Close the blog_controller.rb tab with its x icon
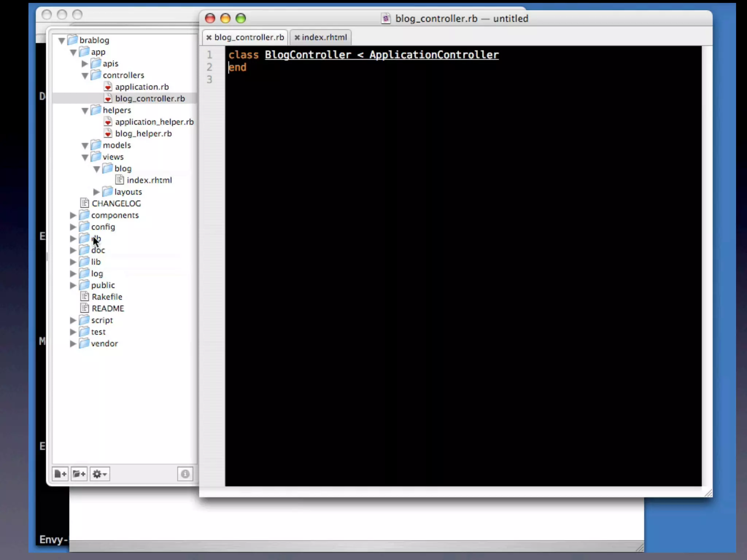The width and height of the screenshot is (747, 560). 209,38
